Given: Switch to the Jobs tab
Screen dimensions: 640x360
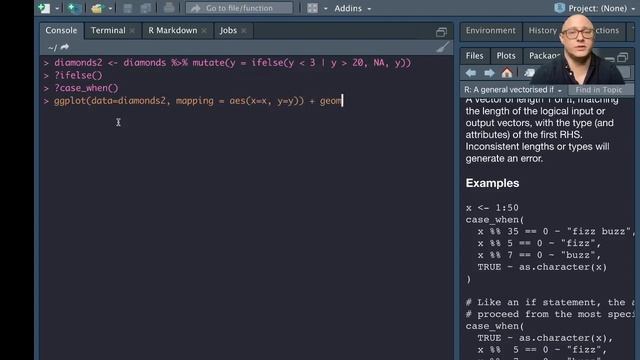Looking at the screenshot, I should pyautogui.click(x=228, y=31).
